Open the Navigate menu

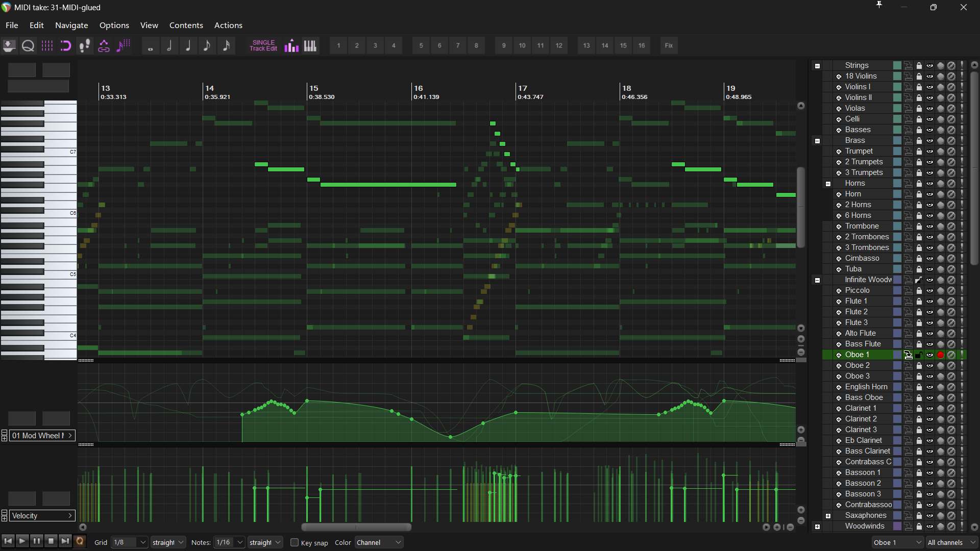coord(71,25)
